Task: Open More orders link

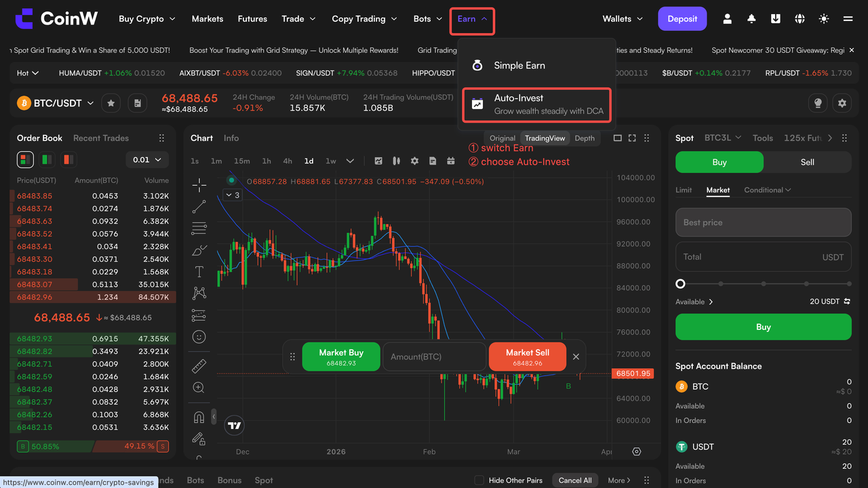Action: [x=619, y=481]
